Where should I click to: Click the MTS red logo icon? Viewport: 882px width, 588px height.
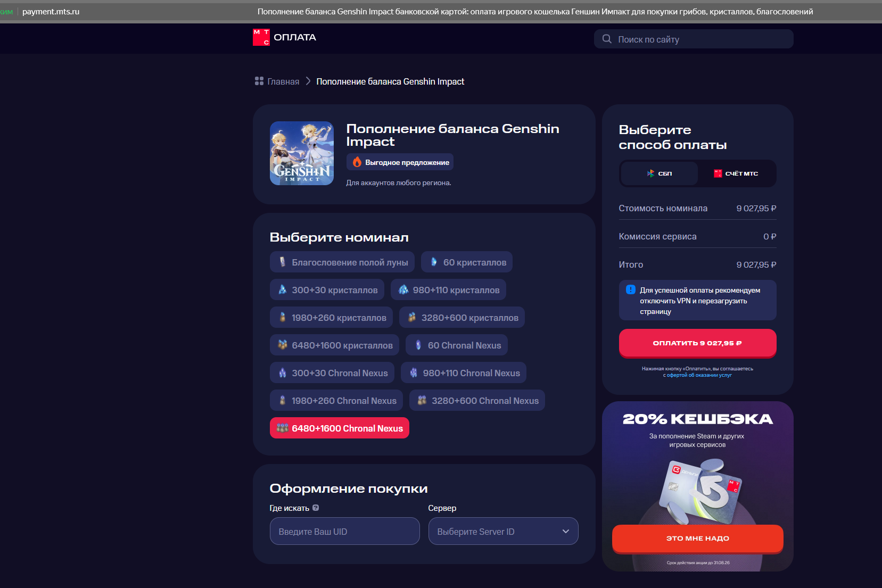pyautogui.click(x=261, y=37)
